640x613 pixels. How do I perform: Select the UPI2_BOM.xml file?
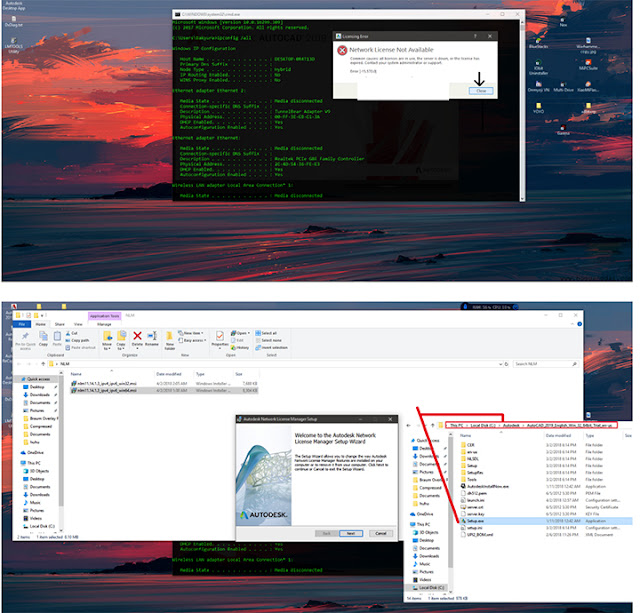477,535
